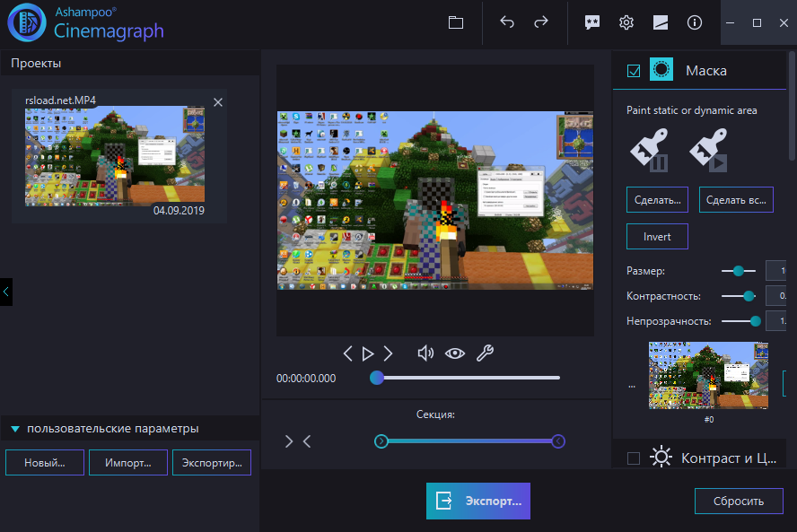
Task: Select the rsload.net.MP4 project thumbnail
Action: pos(115,154)
